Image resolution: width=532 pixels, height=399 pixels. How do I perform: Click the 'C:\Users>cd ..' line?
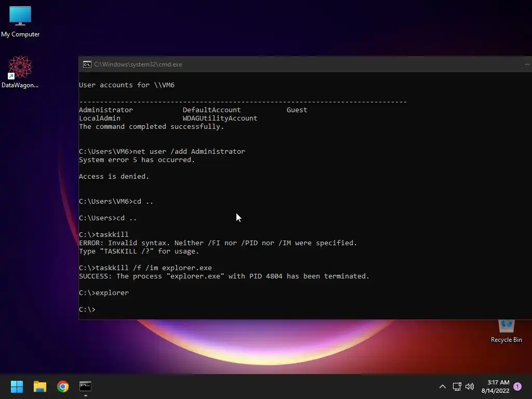pyautogui.click(x=108, y=218)
